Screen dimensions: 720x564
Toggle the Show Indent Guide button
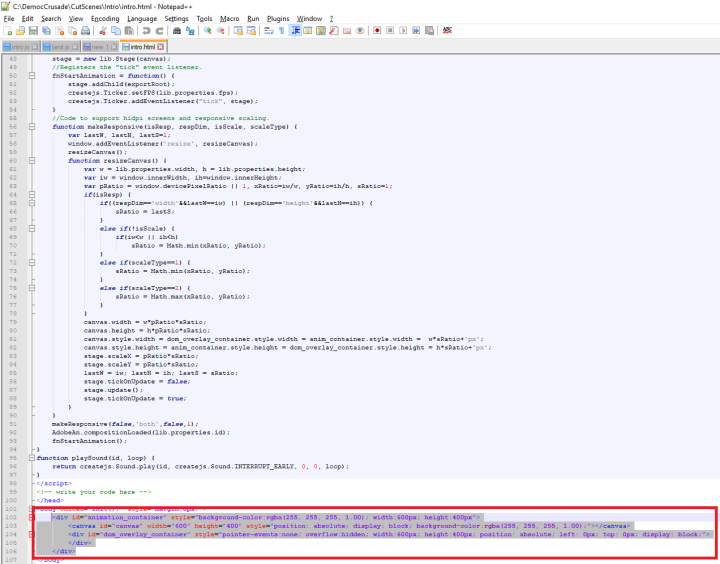tap(295, 31)
